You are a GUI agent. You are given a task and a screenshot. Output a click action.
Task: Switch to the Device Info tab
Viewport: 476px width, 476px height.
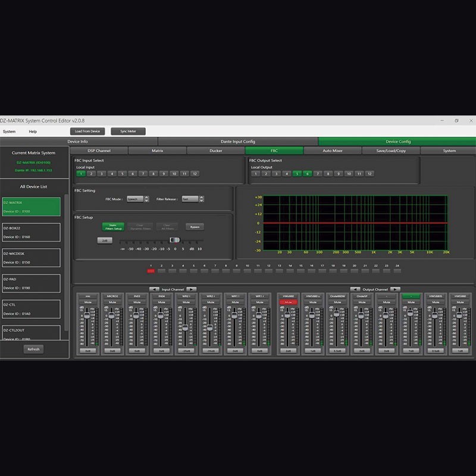click(78, 142)
